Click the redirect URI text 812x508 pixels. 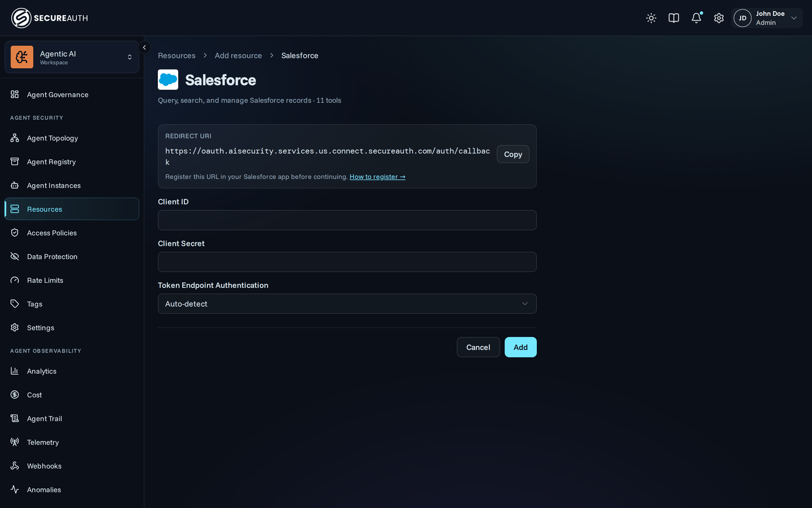[x=328, y=156]
